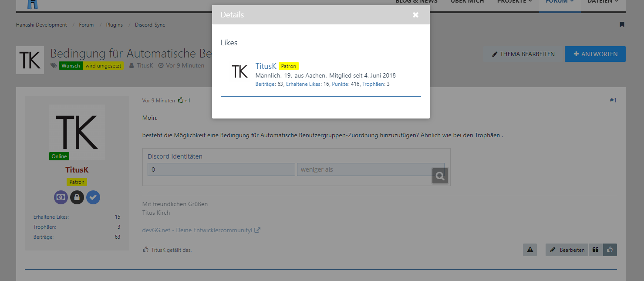644x281 pixels.
Task: Click the black padlock trophy badge
Action: 77,197
